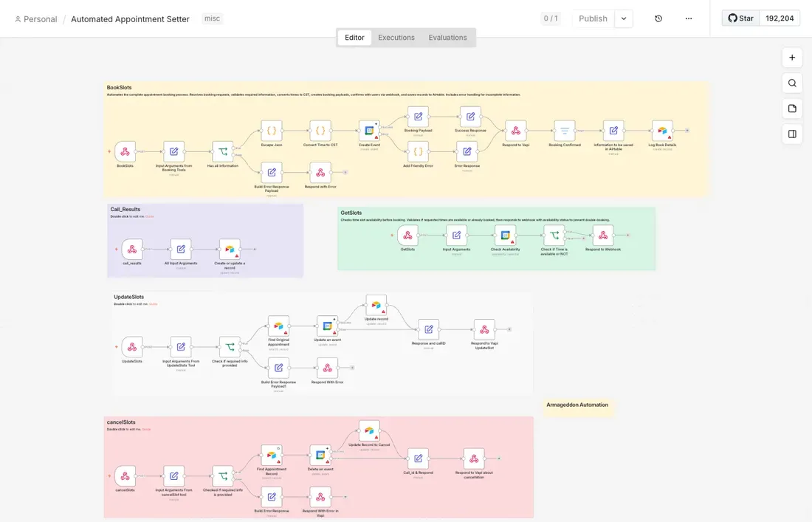Open the Add Friendly Error node
This screenshot has height=522, width=812.
418,152
